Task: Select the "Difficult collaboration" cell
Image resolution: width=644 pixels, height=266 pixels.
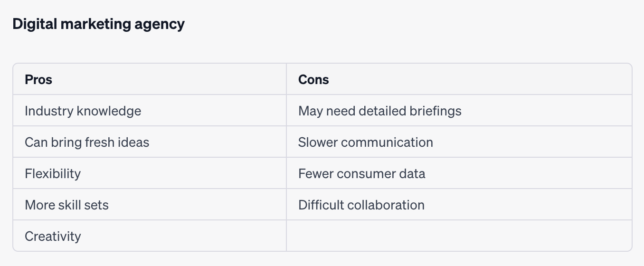Action: tap(361, 205)
